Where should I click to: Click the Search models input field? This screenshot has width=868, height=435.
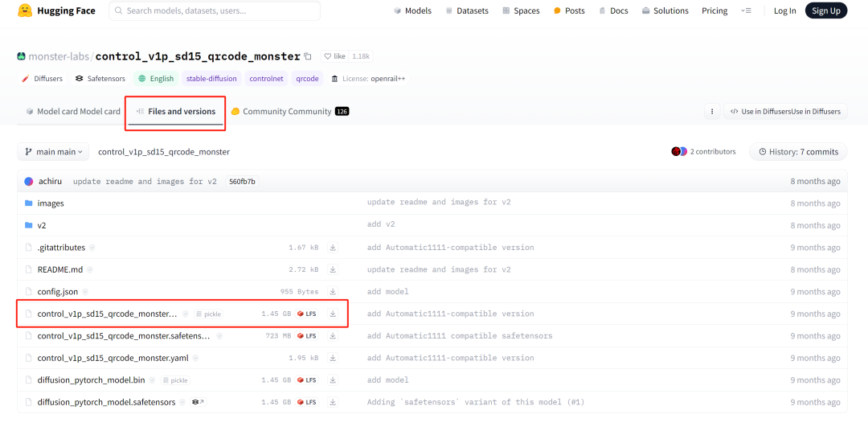click(215, 10)
